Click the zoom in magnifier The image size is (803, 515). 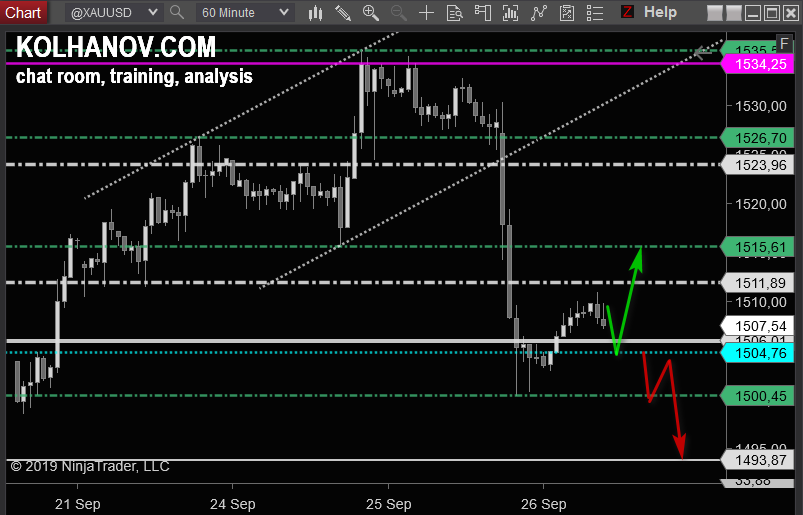(x=370, y=12)
